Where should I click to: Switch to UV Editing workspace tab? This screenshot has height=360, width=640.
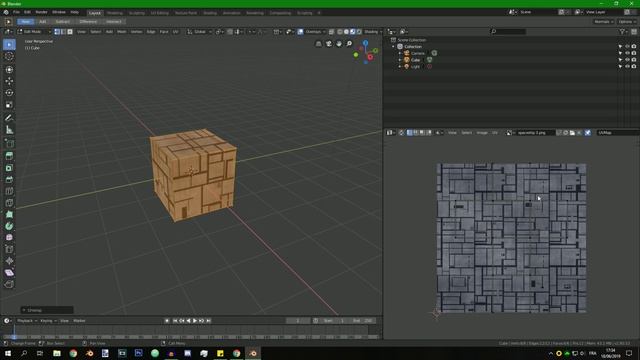click(159, 13)
